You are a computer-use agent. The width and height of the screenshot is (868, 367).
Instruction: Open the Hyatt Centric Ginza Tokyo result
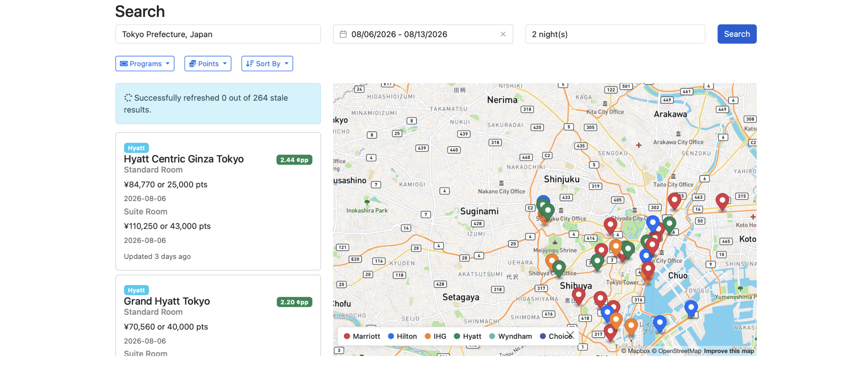[183, 159]
